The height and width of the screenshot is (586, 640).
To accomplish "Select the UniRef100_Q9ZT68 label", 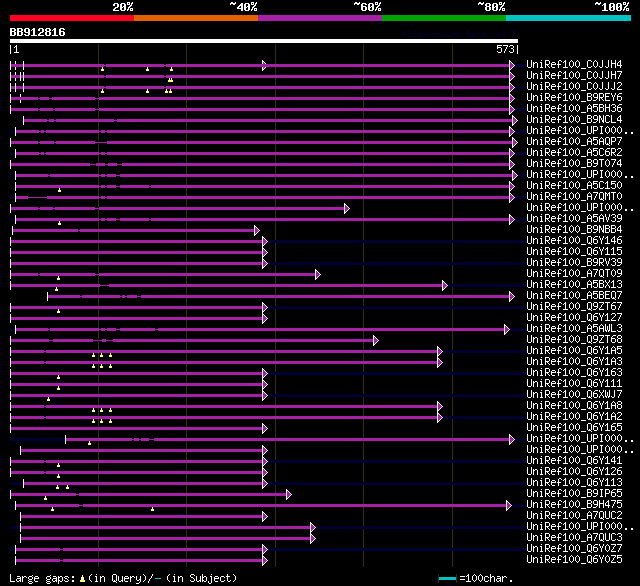I will click(x=574, y=340).
